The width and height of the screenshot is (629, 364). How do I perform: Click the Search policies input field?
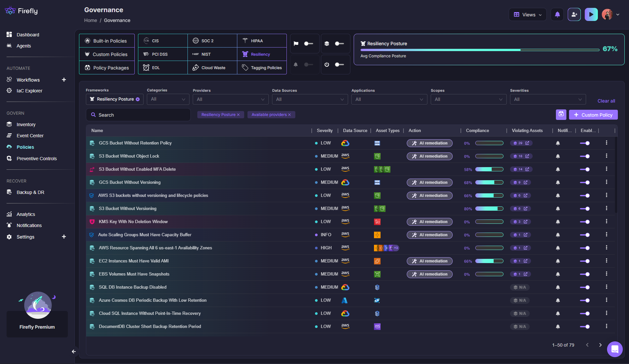click(x=138, y=115)
